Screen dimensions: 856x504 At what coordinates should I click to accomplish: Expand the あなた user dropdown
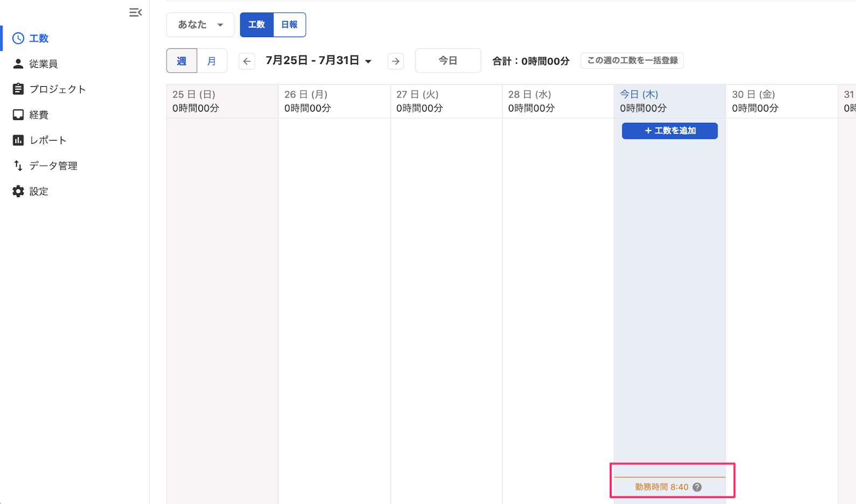pyautogui.click(x=200, y=25)
